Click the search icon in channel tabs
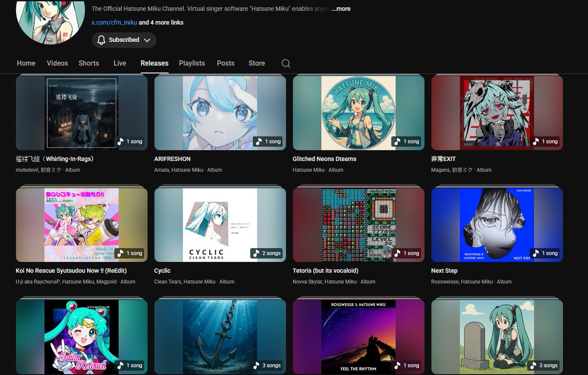The image size is (588, 375). coord(286,63)
